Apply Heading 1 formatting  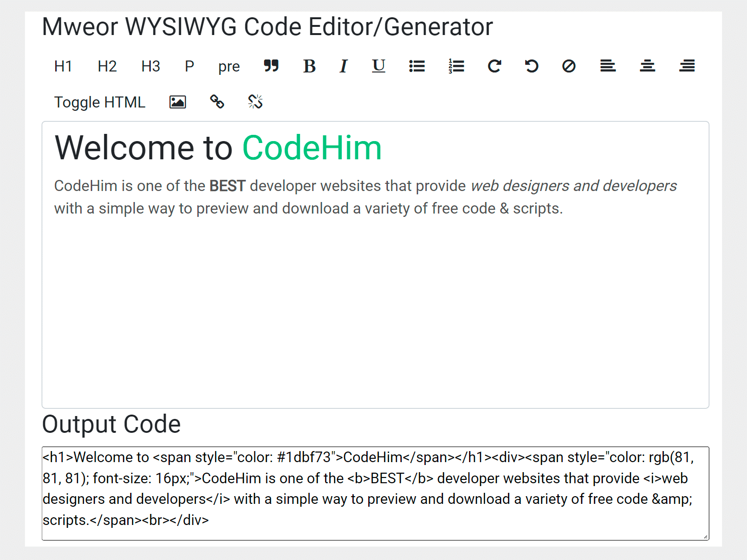click(63, 66)
